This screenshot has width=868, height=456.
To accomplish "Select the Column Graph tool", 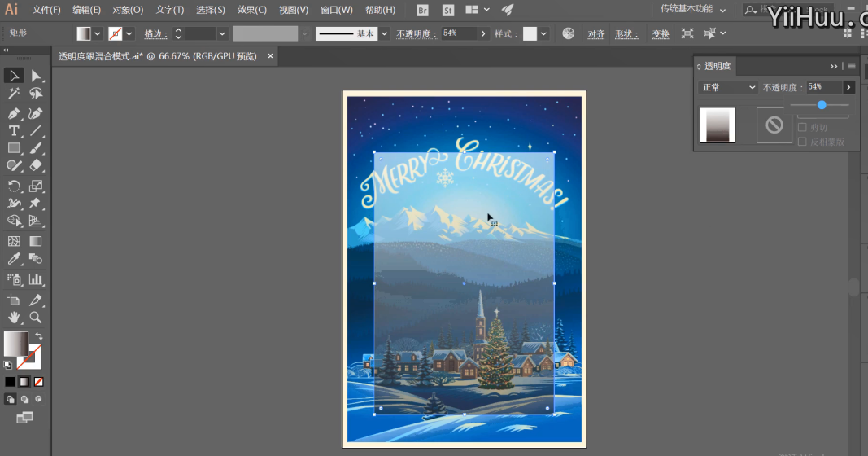I will pyautogui.click(x=36, y=279).
